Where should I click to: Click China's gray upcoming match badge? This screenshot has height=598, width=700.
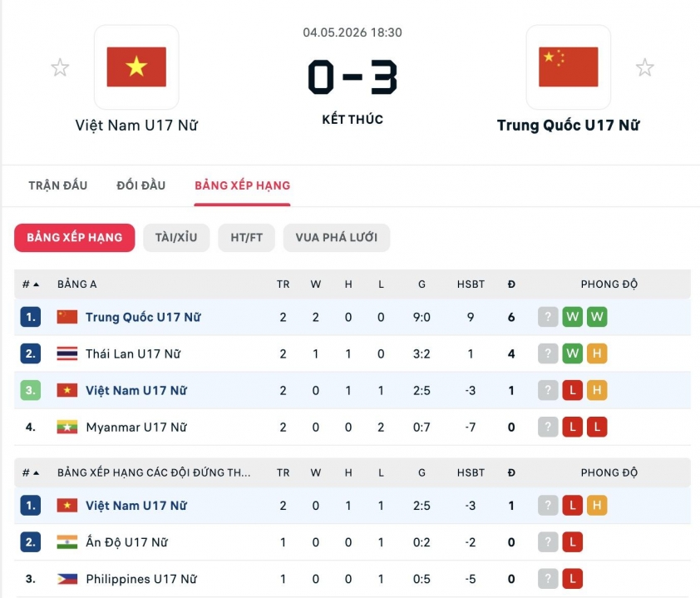tap(548, 317)
